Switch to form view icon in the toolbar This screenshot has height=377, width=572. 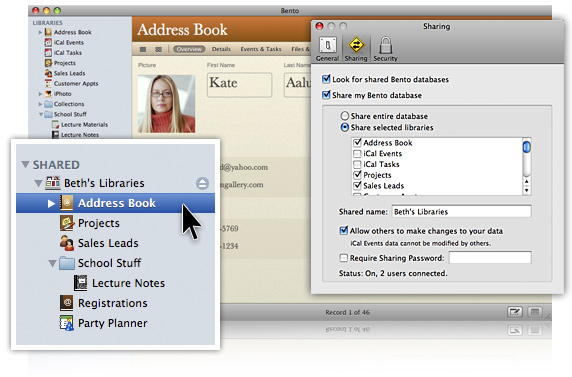click(x=143, y=49)
